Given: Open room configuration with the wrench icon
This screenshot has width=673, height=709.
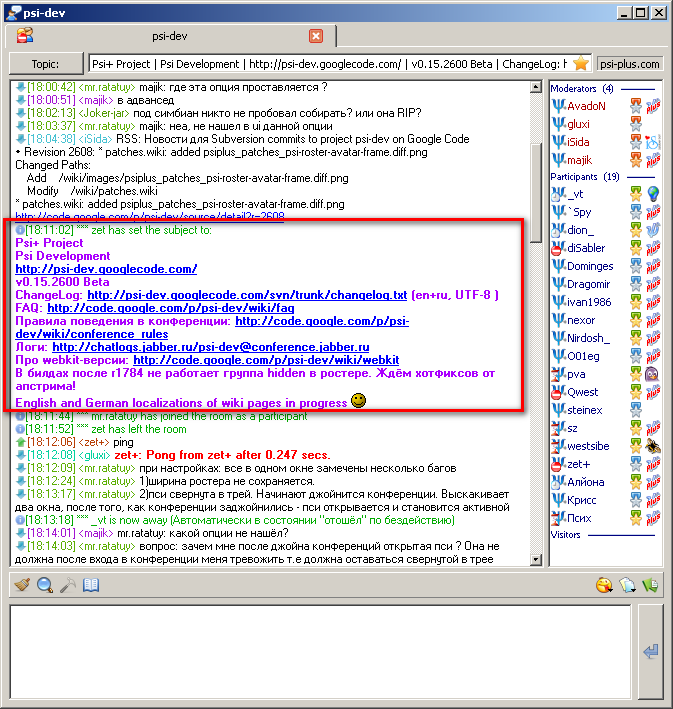Looking at the screenshot, I should click(x=68, y=586).
